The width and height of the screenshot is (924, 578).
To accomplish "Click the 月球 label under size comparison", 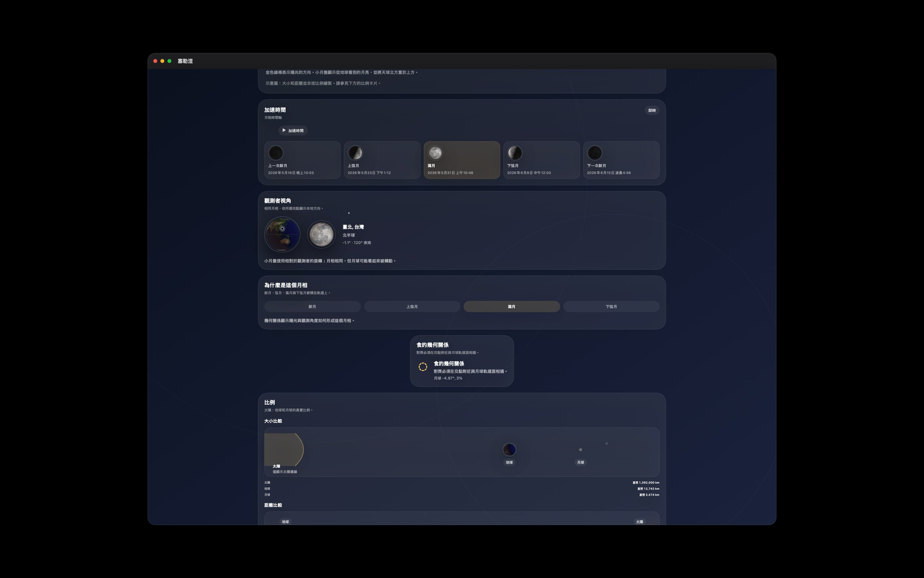I will click(x=580, y=462).
